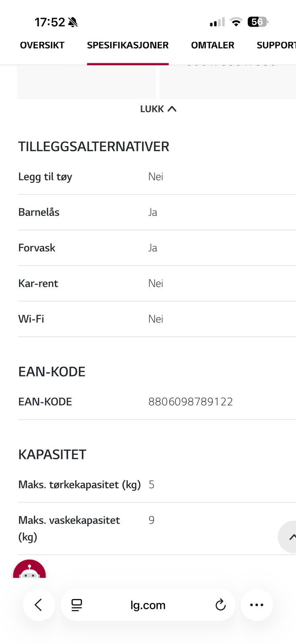Select the SPESIFIKASJONER tab
Image resolution: width=296 pixels, height=644 pixels.
coord(128,45)
